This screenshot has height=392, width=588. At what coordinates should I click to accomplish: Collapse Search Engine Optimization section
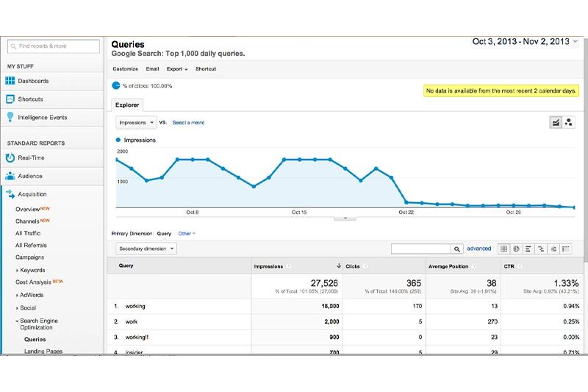pos(17,321)
